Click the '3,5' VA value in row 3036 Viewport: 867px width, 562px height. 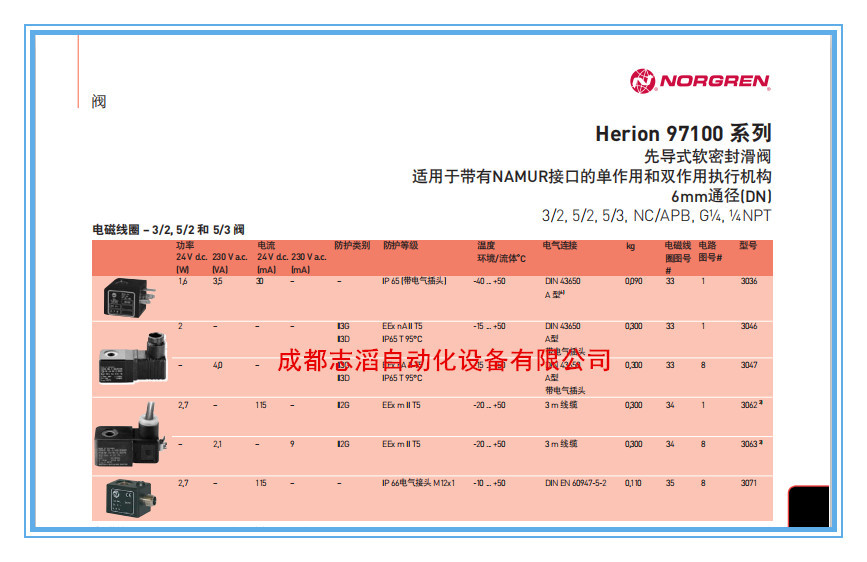click(x=218, y=281)
